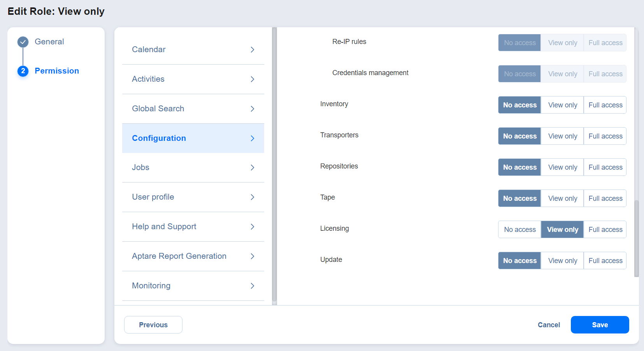The image size is (644, 351).
Task: Set Licensing to No access
Action: pos(519,230)
